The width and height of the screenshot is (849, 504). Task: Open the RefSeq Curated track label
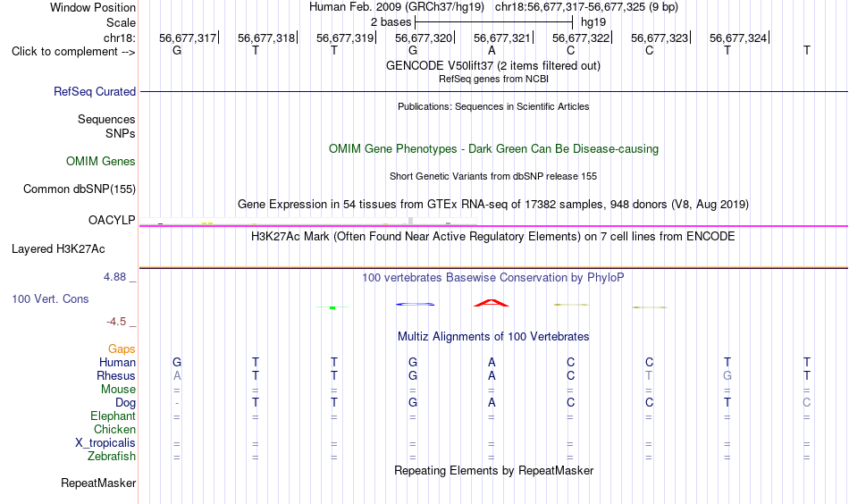tap(95, 91)
